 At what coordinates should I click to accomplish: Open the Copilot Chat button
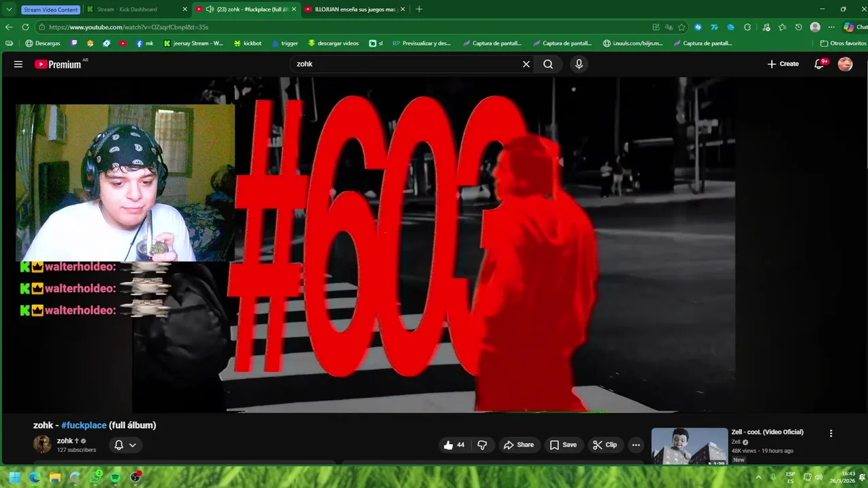tap(854, 27)
